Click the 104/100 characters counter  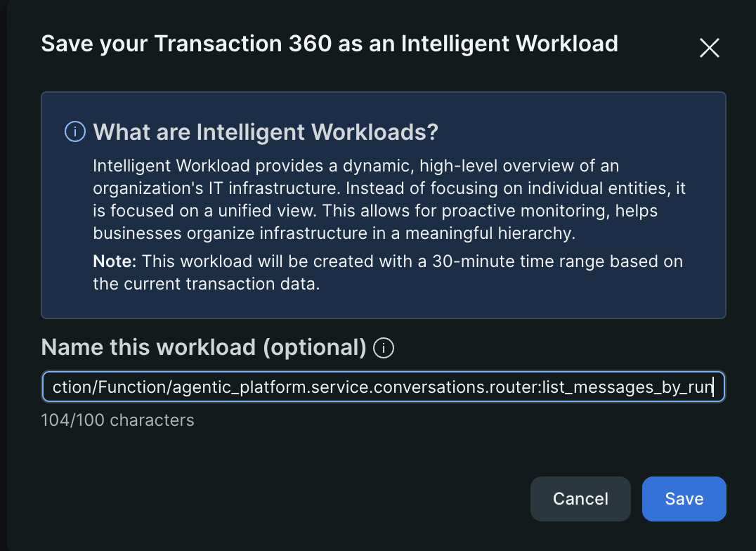118,420
